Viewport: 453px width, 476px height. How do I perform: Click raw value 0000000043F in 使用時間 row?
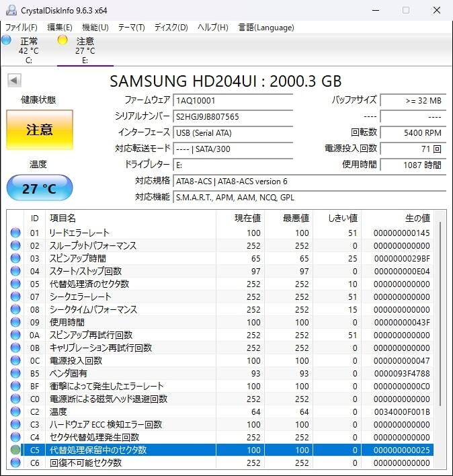402,322
